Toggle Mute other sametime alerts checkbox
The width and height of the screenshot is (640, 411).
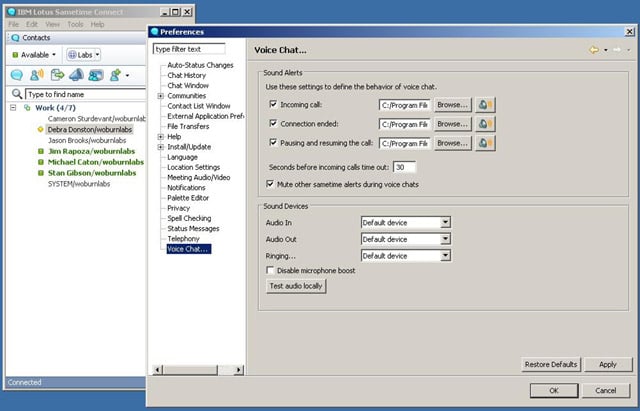[271, 184]
